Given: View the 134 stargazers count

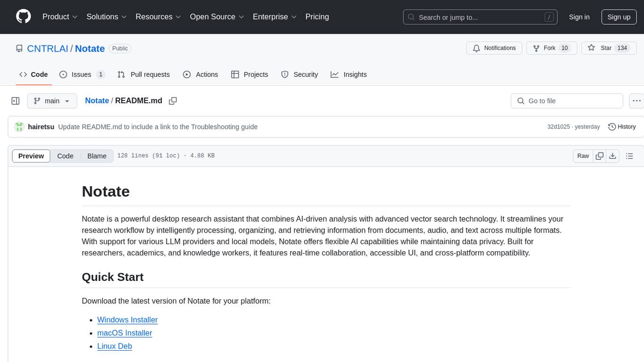Looking at the screenshot, I should click(x=622, y=48).
